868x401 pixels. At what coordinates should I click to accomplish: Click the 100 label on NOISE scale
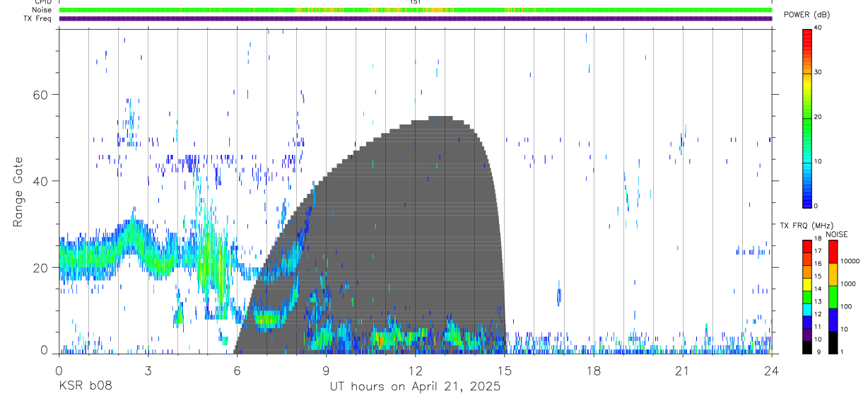click(846, 307)
